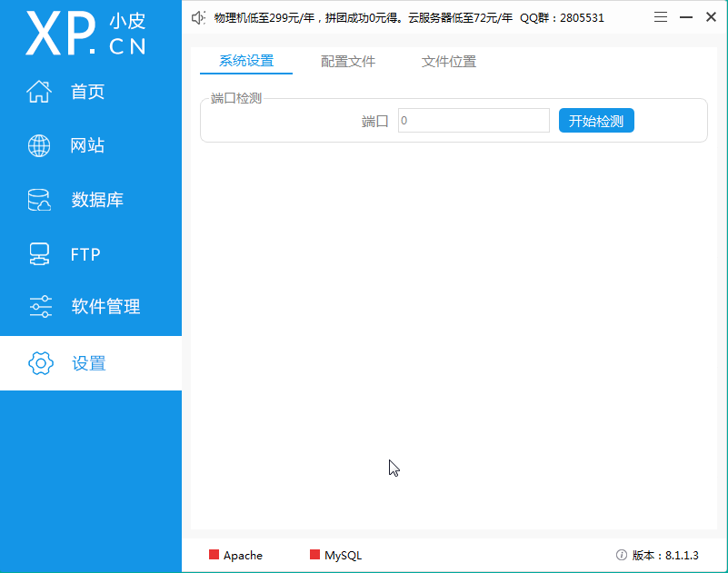Focus the 端口 port number field
Screen dimensions: 728x573
coord(474,121)
